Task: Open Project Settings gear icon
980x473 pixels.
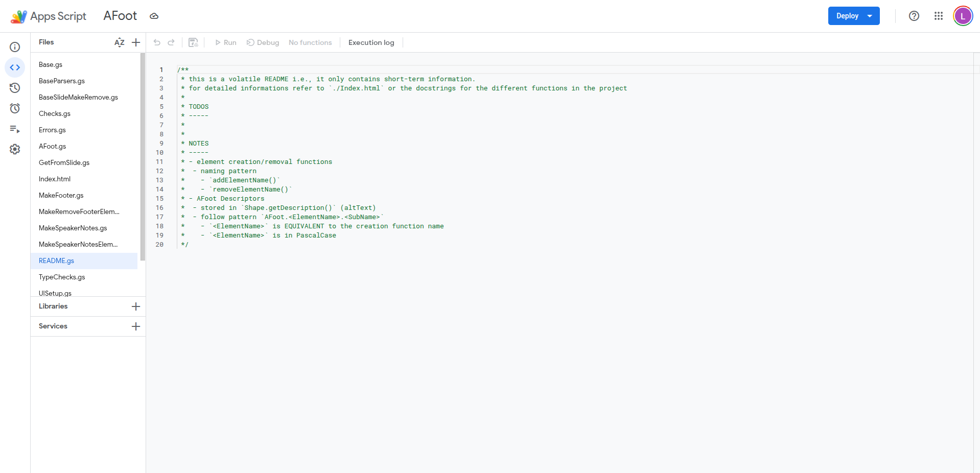Action: (x=15, y=149)
